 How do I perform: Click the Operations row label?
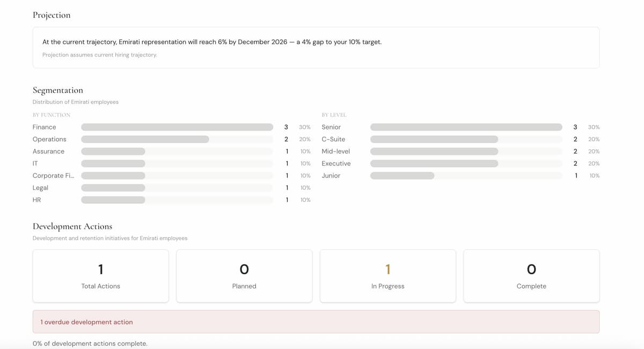[49, 139]
